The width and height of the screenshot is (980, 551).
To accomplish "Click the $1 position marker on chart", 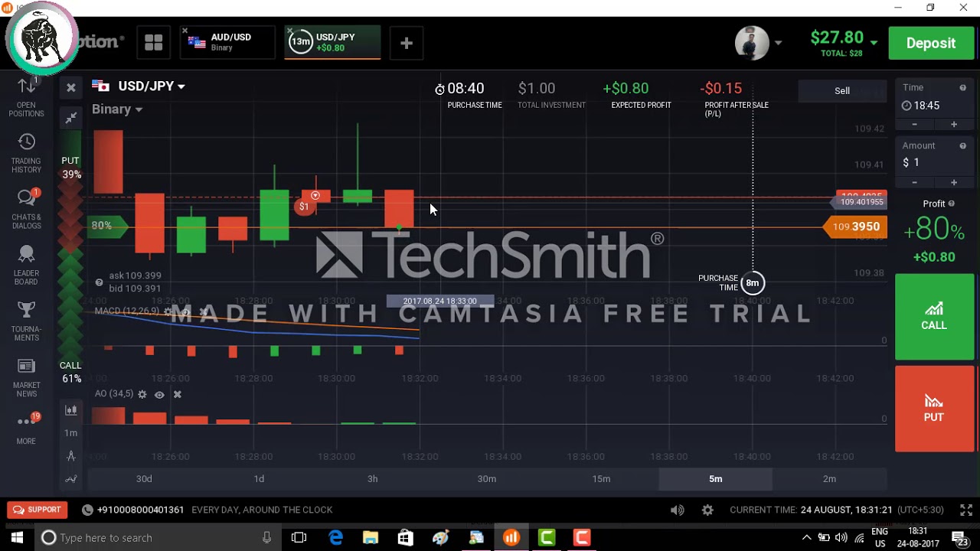I will (x=305, y=207).
